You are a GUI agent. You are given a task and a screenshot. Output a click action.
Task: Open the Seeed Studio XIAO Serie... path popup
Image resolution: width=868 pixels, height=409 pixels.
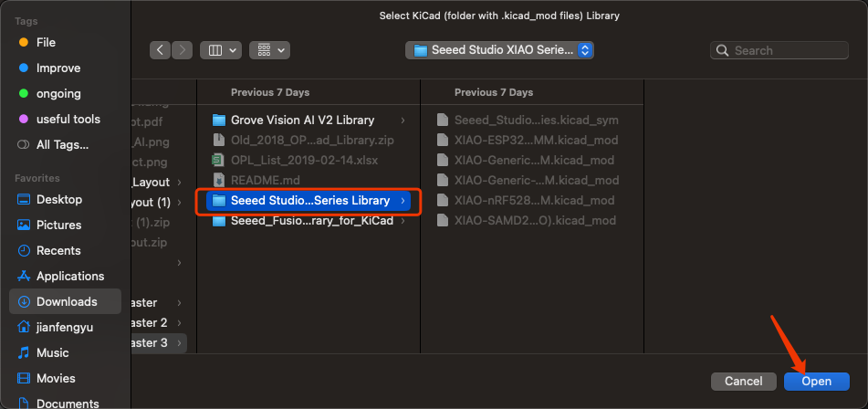coord(499,50)
